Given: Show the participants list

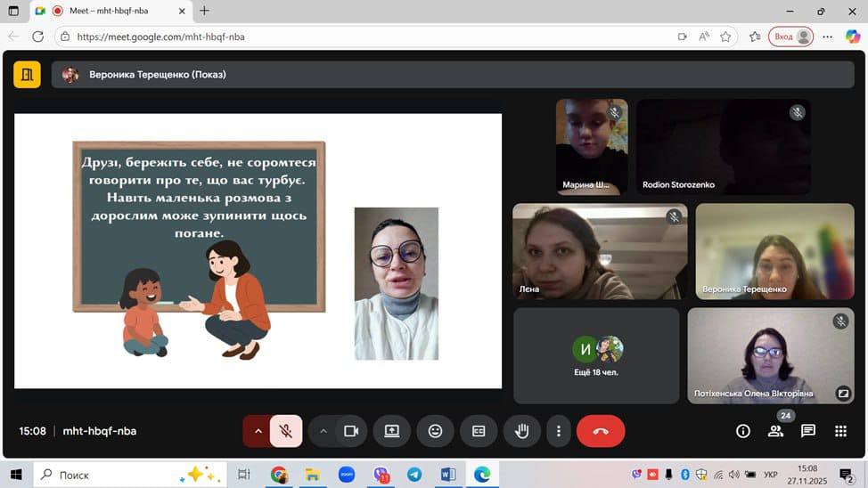Looking at the screenshot, I should click(x=775, y=431).
